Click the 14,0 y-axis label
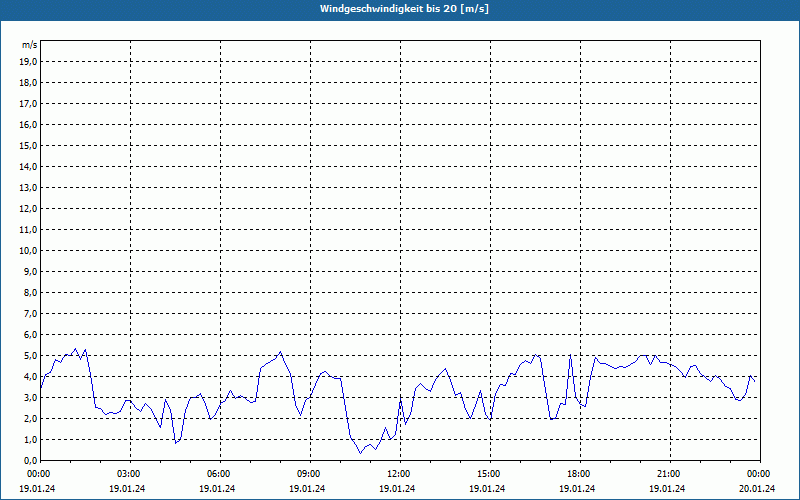The image size is (800, 500). pos(29,166)
